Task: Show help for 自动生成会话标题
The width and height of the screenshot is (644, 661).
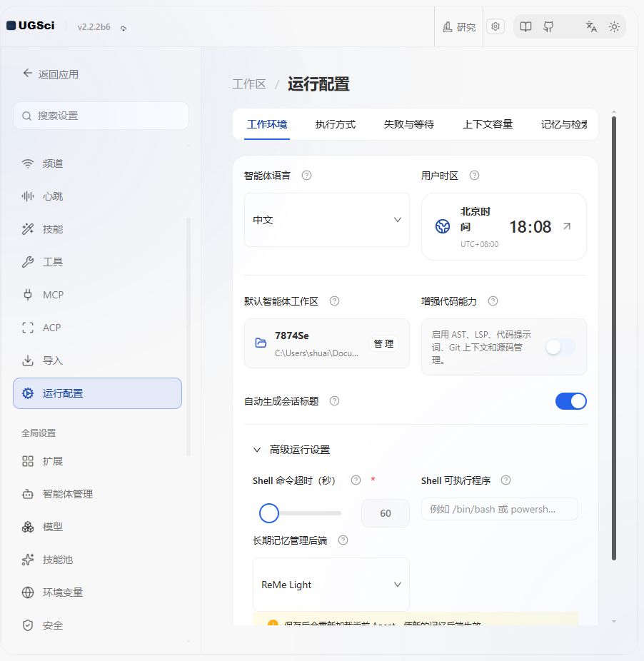Action: (x=334, y=401)
